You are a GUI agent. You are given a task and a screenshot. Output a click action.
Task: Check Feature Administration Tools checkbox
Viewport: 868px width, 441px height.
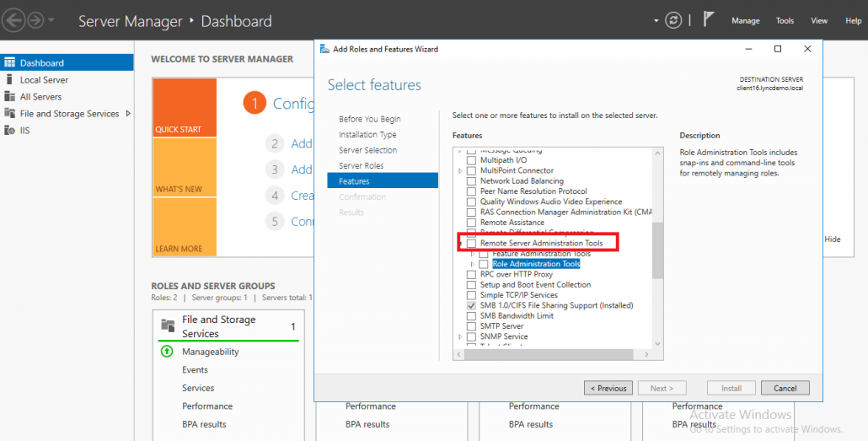click(483, 254)
